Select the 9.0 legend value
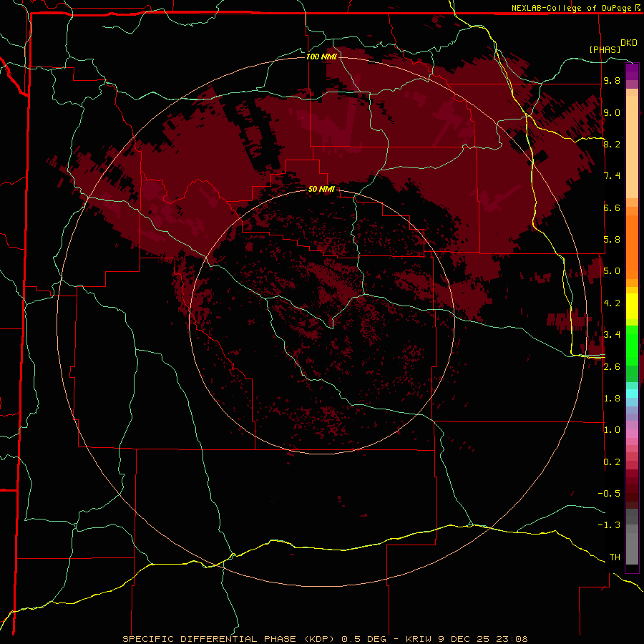Viewport: 644px width, 644px height. [x=612, y=112]
